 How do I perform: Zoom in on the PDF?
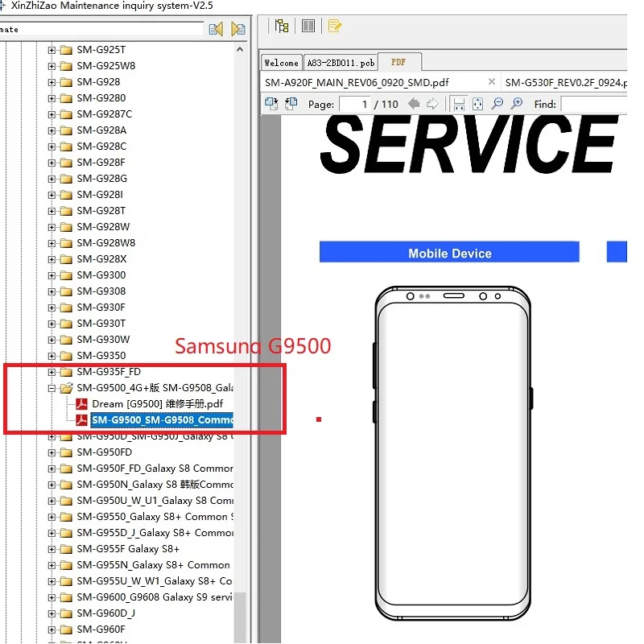(517, 103)
